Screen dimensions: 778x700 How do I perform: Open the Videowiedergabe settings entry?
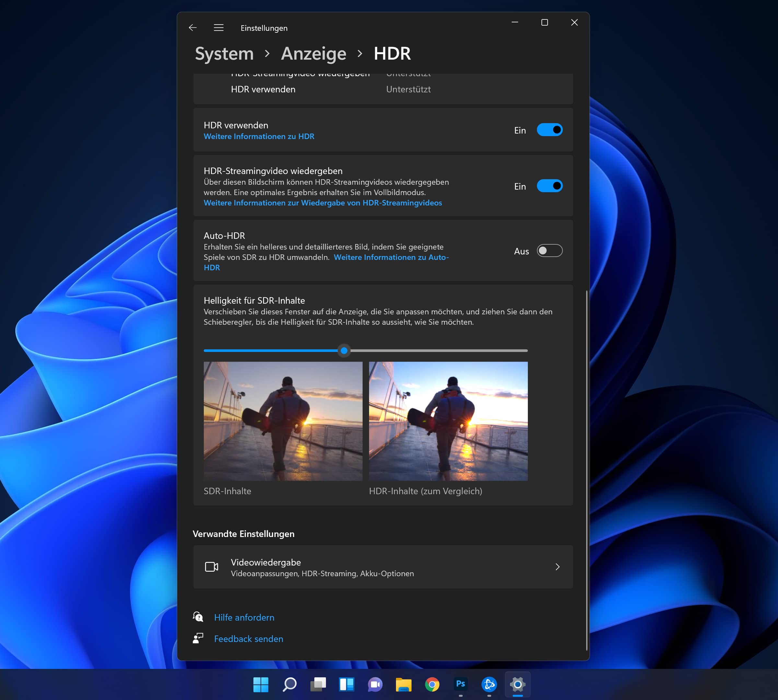click(x=383, y=566)
